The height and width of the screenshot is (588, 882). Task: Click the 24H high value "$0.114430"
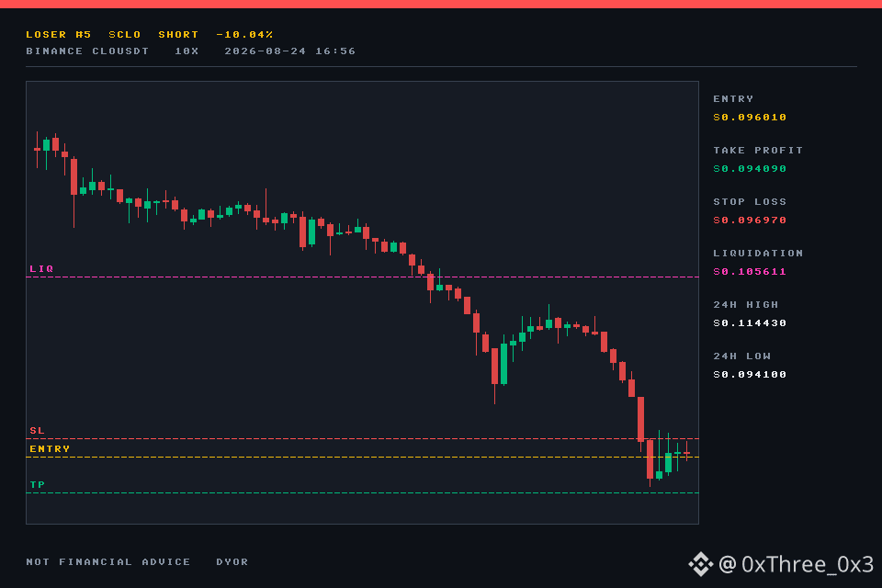750,323
